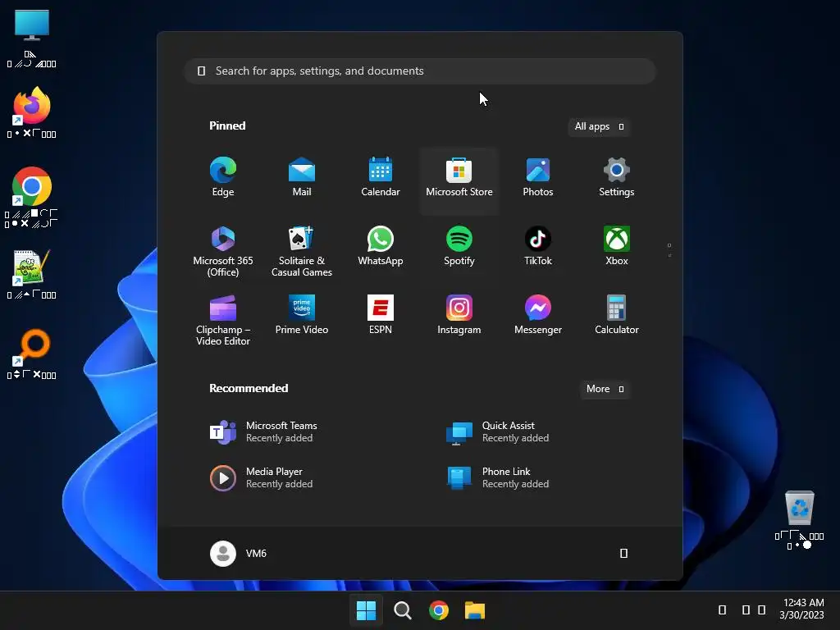840x630 pixels.
Task: Open the Xbox app
Action: (617, 246)
